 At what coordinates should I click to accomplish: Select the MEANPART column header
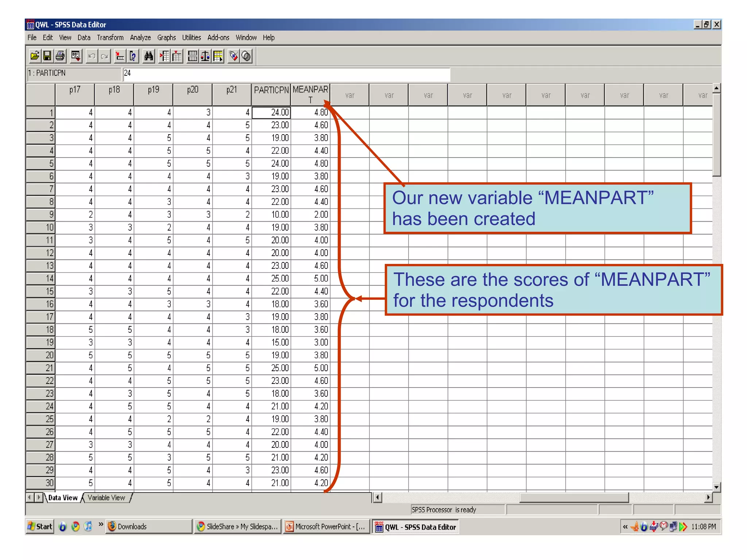point(310,95)
